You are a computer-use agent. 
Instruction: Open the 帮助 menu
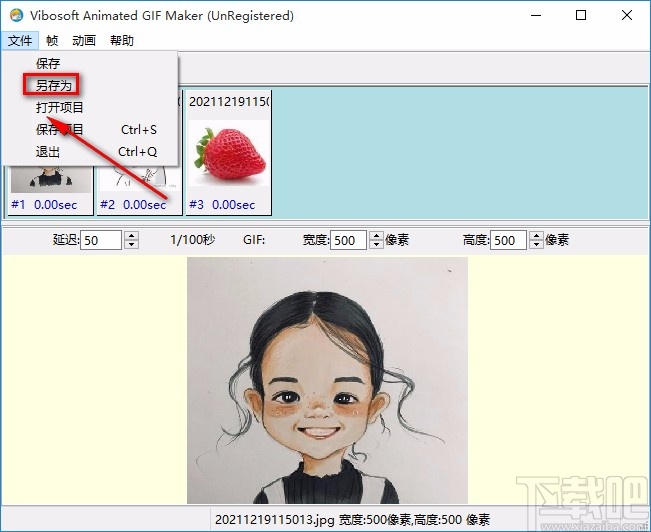[x=122, y=41]
